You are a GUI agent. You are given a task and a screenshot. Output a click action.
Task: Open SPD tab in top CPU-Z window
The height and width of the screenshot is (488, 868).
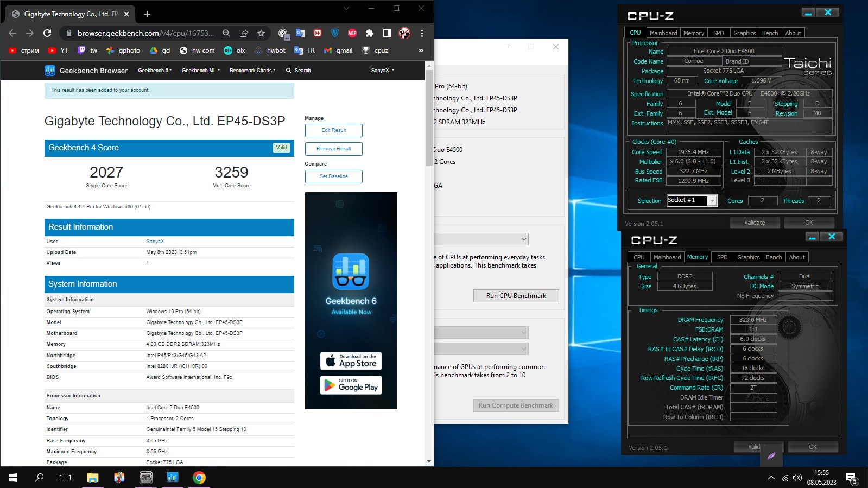click(x=719, y=33)
